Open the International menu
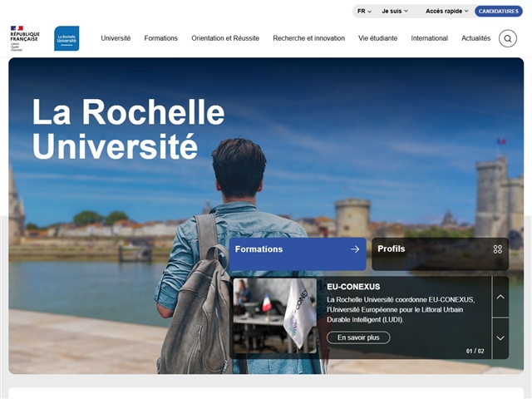 click(x=429, y=38)
